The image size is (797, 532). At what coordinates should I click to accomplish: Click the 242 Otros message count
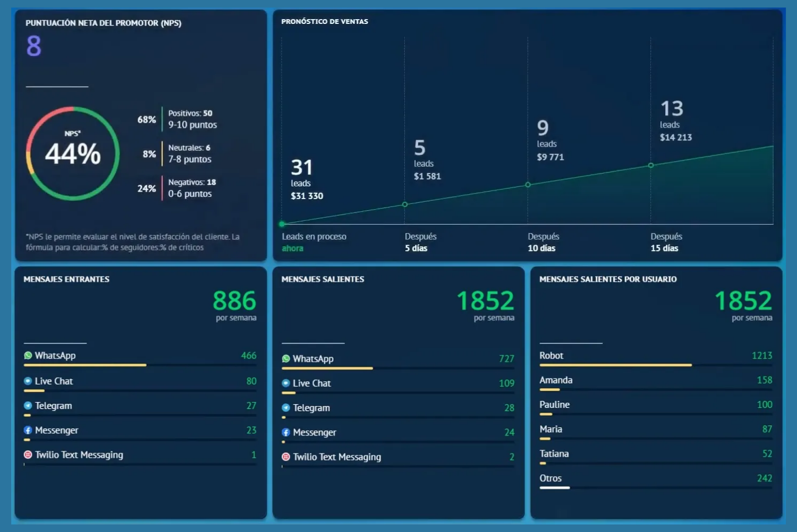pos(765,478)
